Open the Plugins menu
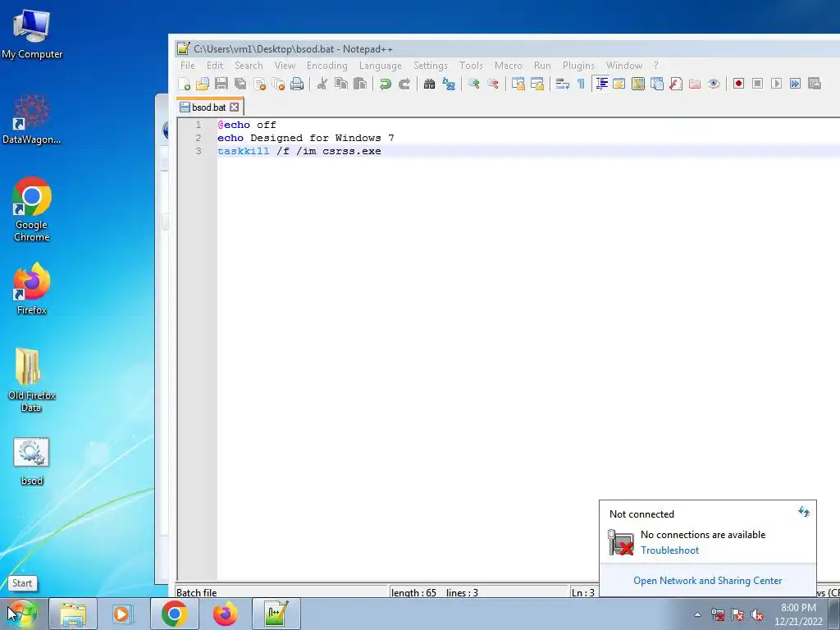The height and width of the screenshot is (630, 840). pos(578,66)
